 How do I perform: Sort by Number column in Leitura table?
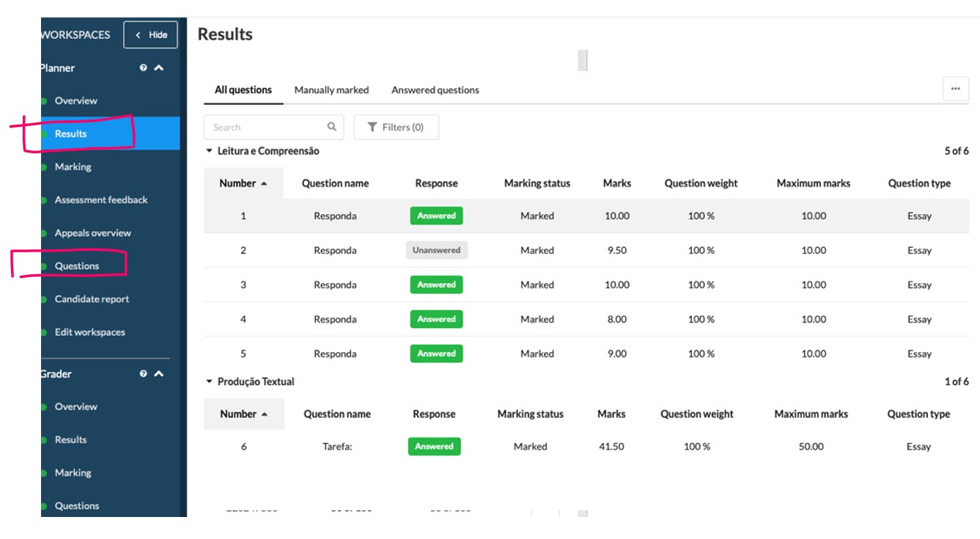click(243, 183)
